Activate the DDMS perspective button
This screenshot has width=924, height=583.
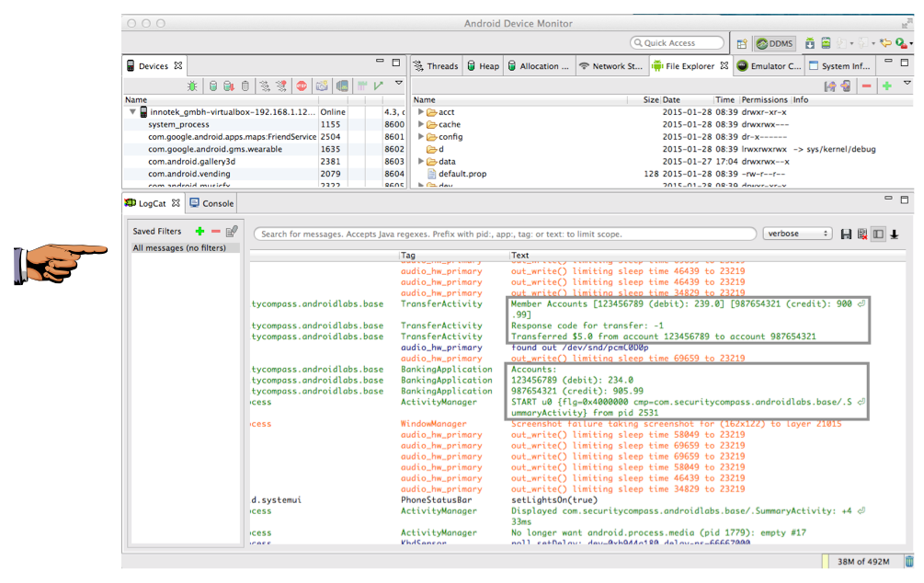point(775,43)
